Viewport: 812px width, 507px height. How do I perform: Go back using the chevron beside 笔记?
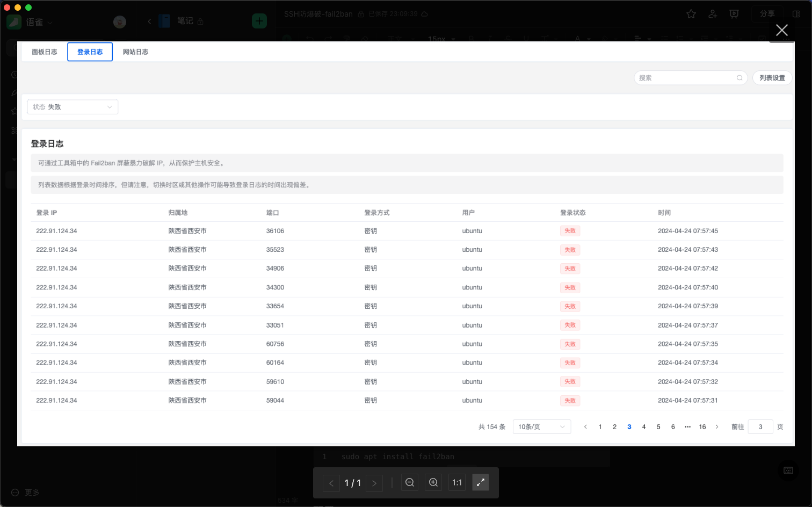[x=149, y=21]
